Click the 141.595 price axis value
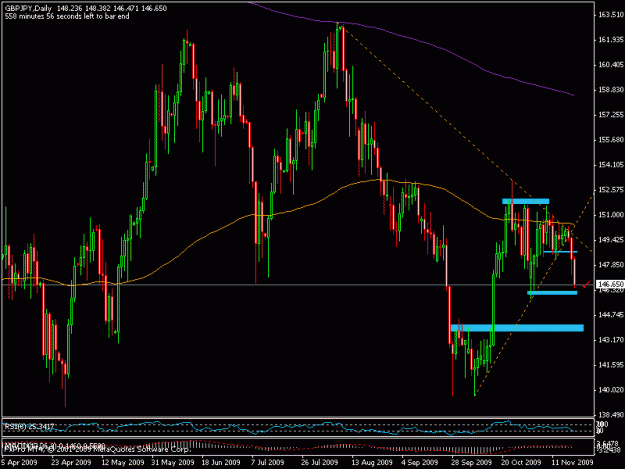The width and height of the screenshot is (625, 469). (x=610, y=365)
